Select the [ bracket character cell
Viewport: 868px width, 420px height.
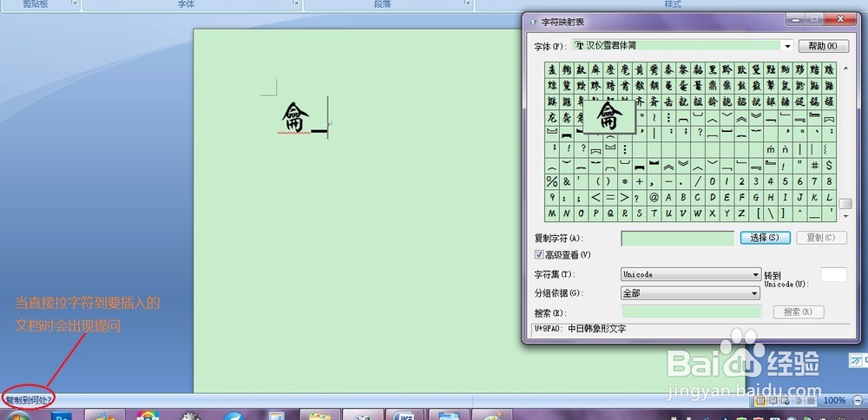[757, 213]
